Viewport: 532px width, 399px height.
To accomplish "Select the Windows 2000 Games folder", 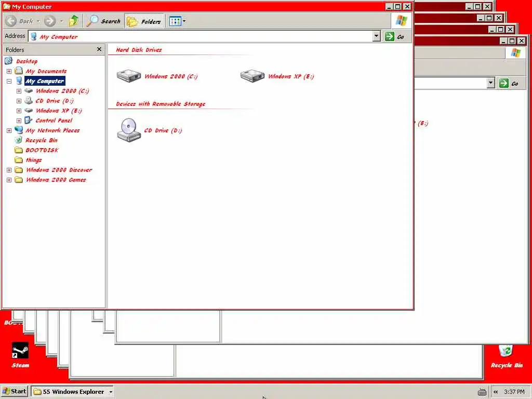I will pos(56,180).
